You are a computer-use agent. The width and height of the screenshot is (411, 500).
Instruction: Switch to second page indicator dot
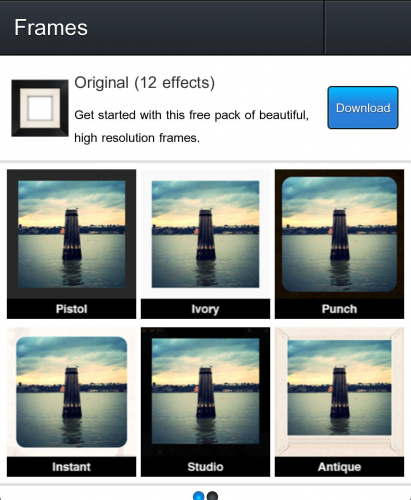(x=212, y=496)
